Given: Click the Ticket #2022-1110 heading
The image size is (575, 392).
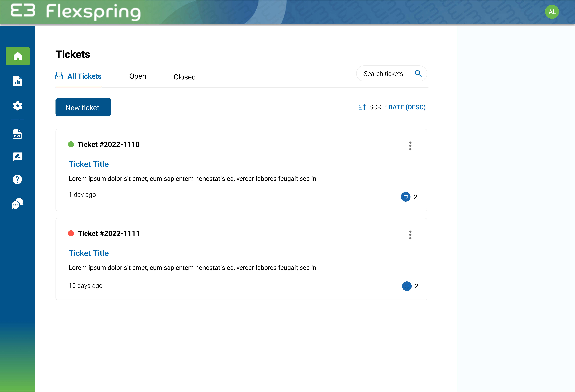Looking at the screenshot, I should (x=108, y=144).
